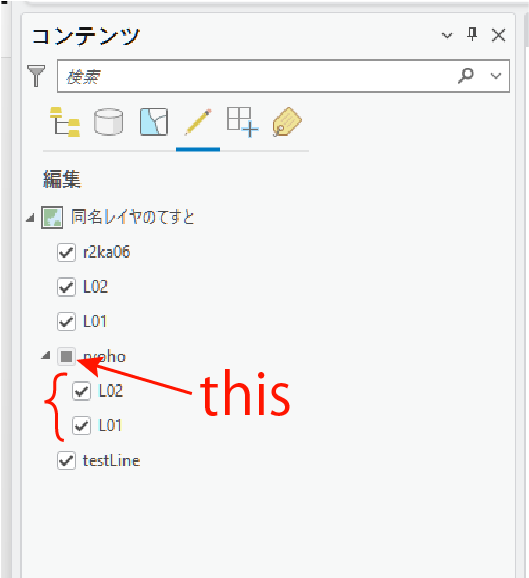Click the filter funnel icon
The width and height of the screenshot is (529, 578).
(x=36, y=76)
